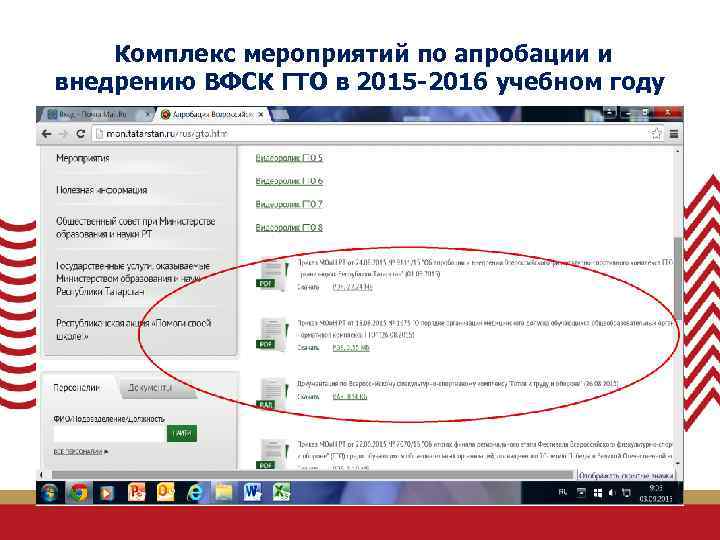Click RAR icon of Документация ВФСК
This screenshot has height=540, width=720.
pyautogui.click(x=273, y=393)
